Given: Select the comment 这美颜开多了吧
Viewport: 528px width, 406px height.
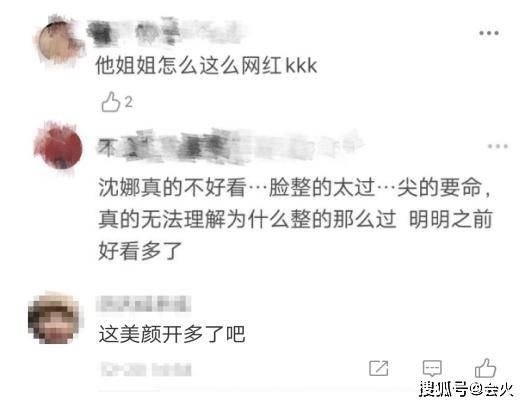Looking at the screenshot, I should [172, 334].
